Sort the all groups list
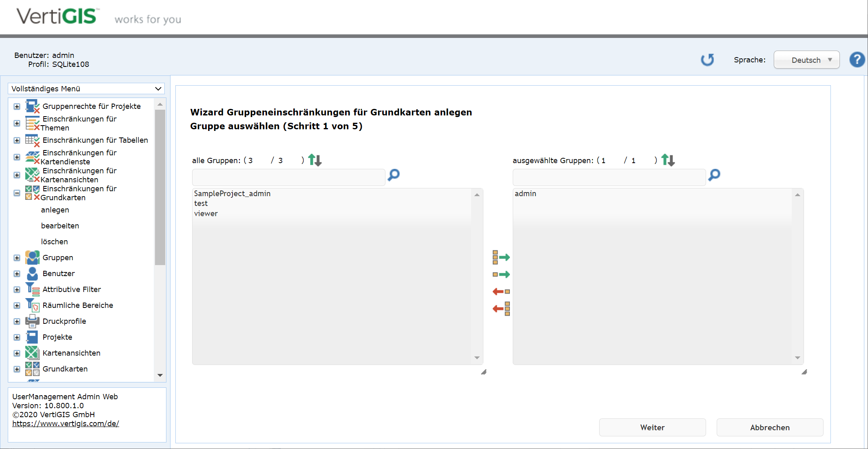Image resolution: width=868 pixels, height=449 pixels. pos(314,160)
